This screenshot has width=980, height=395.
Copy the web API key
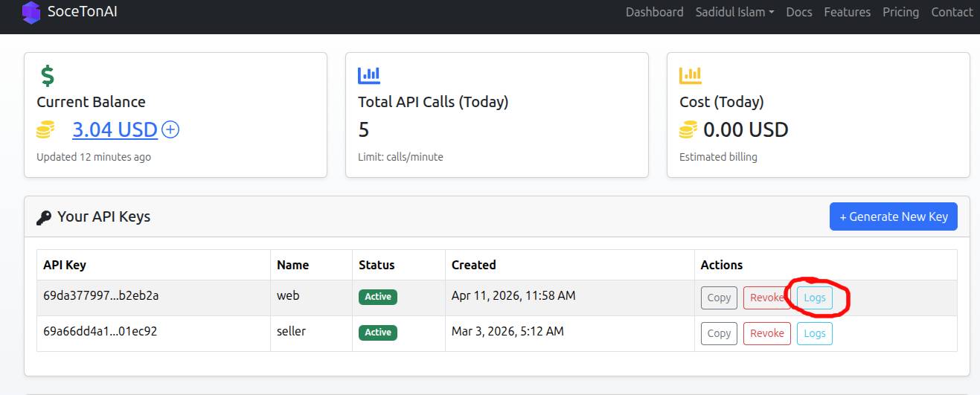(x=719, y=298)
